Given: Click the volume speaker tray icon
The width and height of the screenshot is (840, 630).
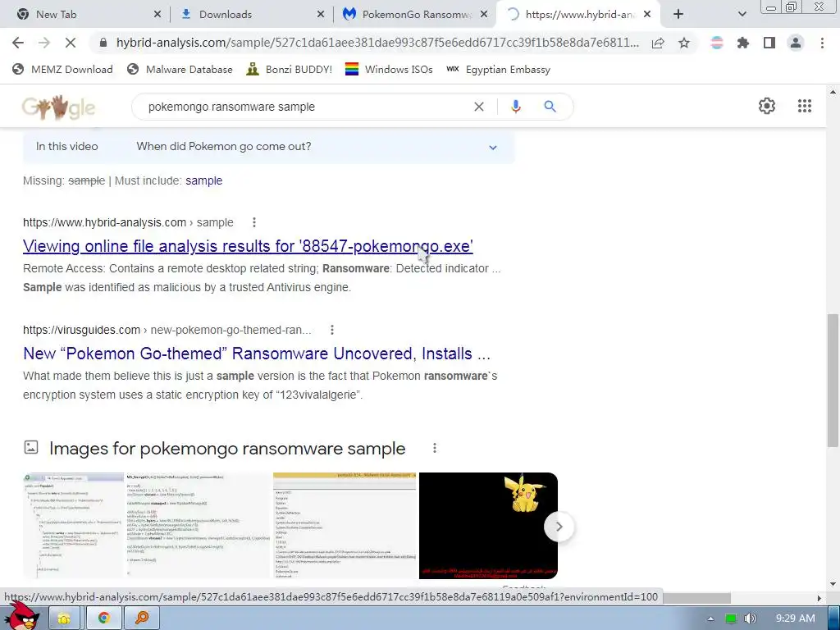Looking at the screenshot, I should [x=750, y=619].
